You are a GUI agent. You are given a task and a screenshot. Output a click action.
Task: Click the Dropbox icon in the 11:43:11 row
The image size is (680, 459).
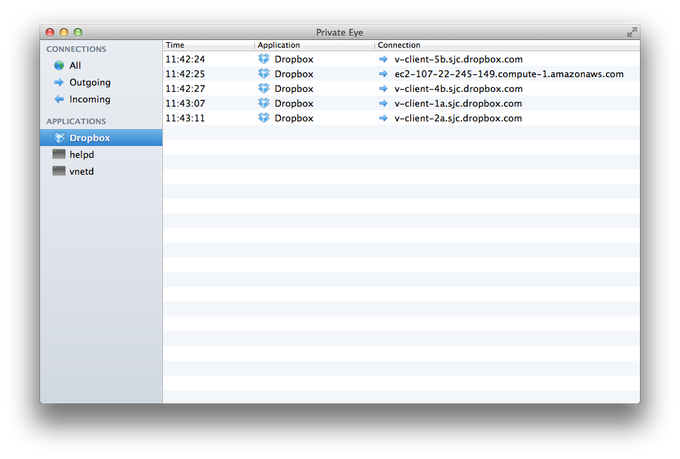(x=264, y=118)
